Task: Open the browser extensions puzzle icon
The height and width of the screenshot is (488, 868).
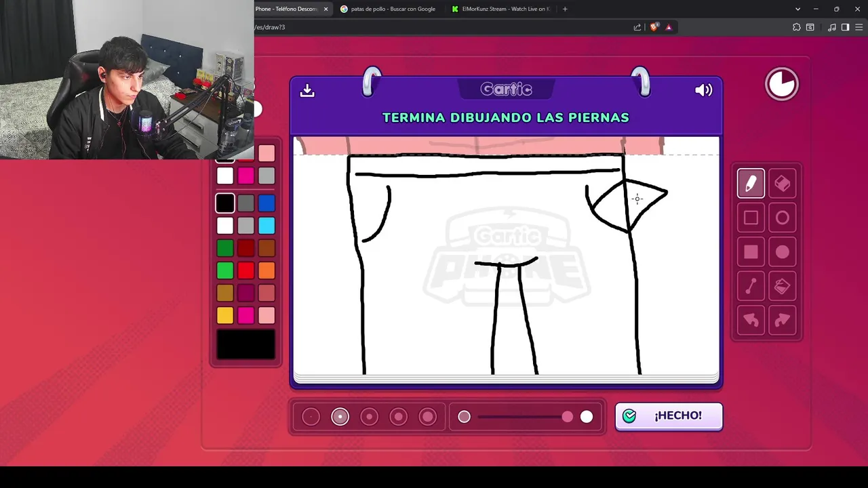Action: tap(796, 27)
